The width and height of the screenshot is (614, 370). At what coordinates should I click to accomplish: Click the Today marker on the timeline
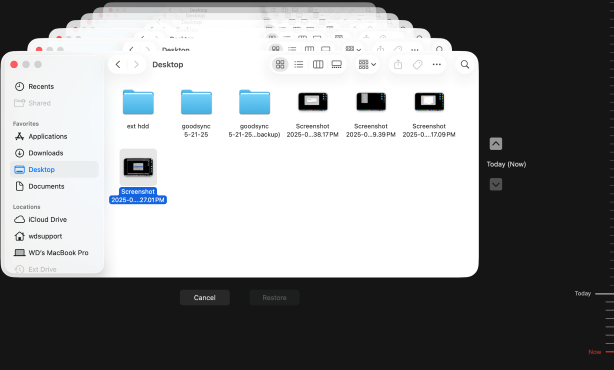point(583,293)
